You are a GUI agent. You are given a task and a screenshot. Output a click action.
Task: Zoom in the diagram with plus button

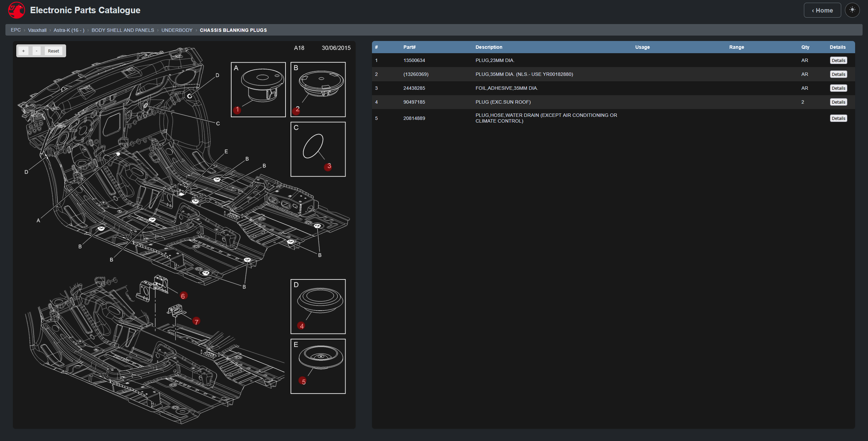[x=23, y=51]
